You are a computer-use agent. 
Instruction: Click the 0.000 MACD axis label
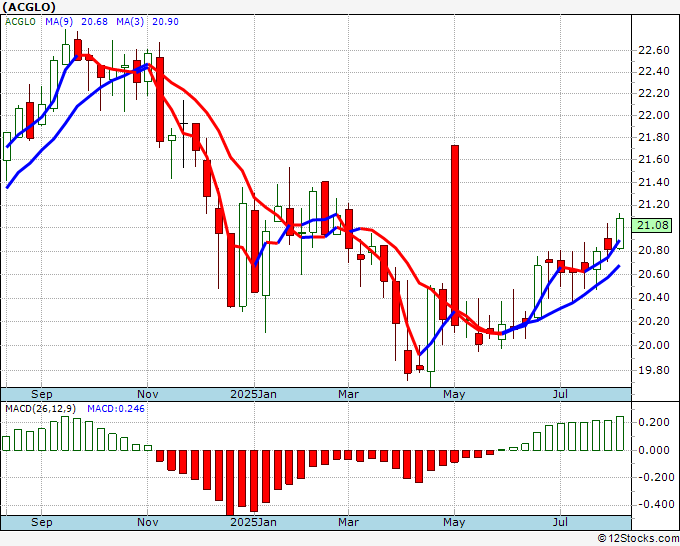pyautogui.click(x=654, y=450)
